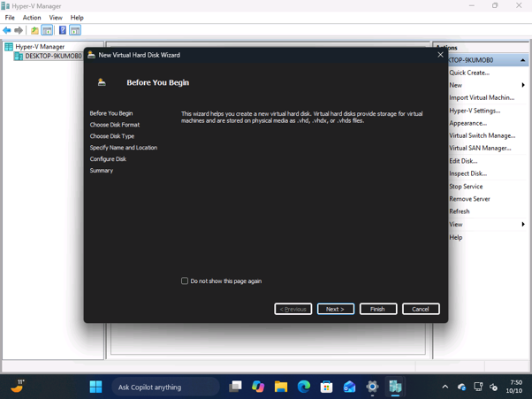
Task: Click Help in Actions pane
Action: 456,237
